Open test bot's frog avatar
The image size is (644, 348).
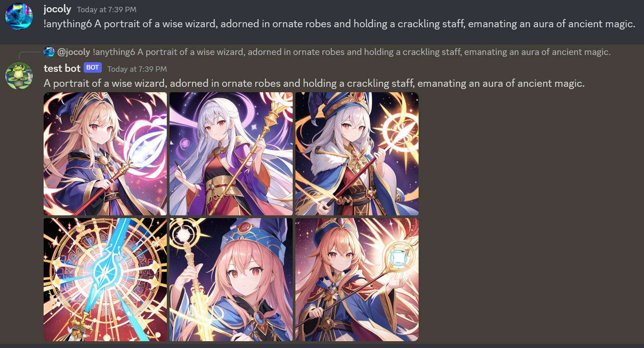click(x=19, y=76)
